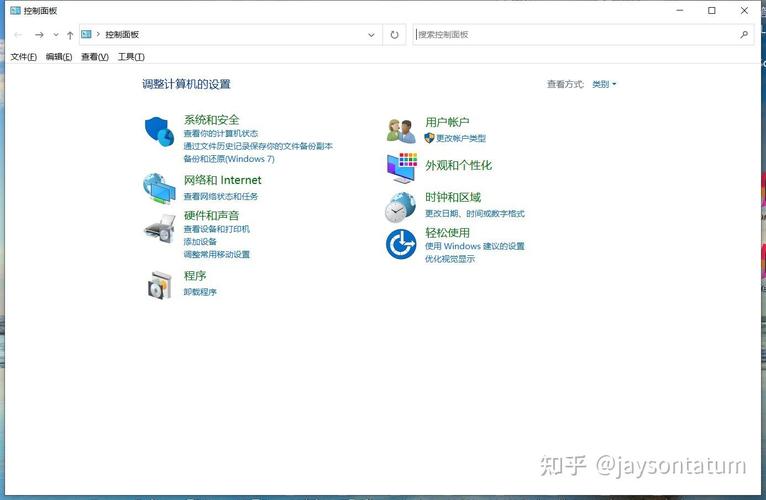Viewport: 766px width, 500px height.
Task: Open the recent locations dropdown arrow
Action: [56, 35]
